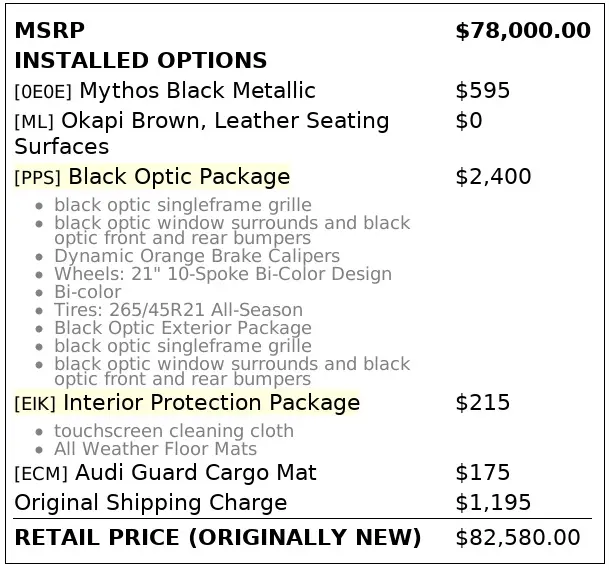The image size is (609, 570).
Task: Select the Original Shipping Charge line
Action: 151,502
